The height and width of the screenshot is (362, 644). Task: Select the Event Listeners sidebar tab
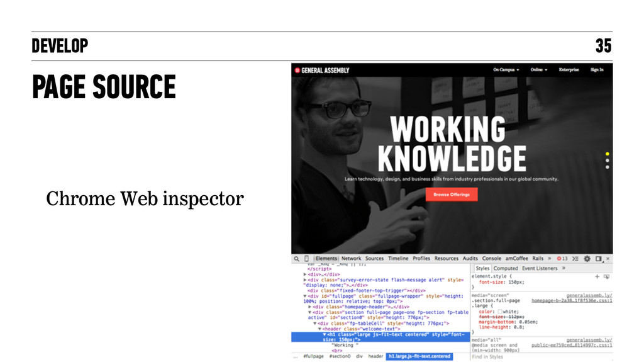point(540,268)
